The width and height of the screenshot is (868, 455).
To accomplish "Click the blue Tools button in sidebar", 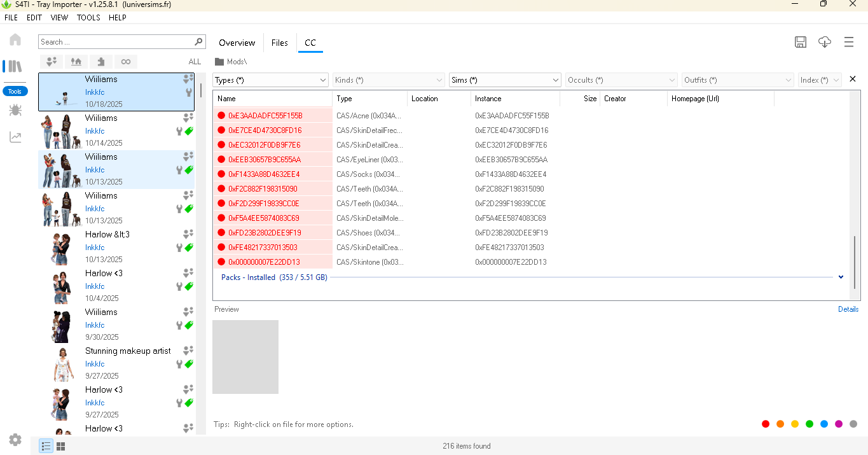I will coord(15,92).
